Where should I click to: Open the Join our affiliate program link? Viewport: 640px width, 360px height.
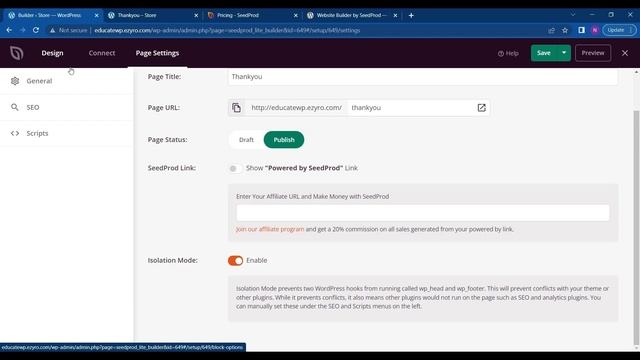270,229
